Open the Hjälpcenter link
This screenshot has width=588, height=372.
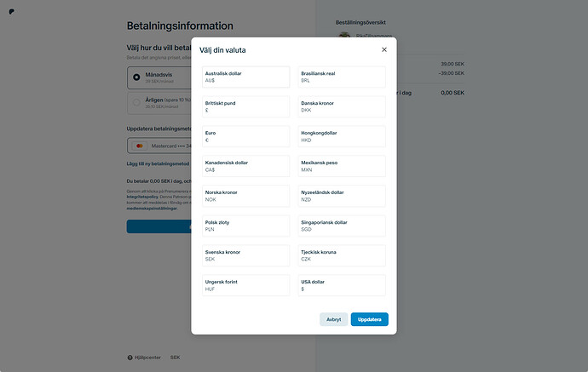click(150, 358)
